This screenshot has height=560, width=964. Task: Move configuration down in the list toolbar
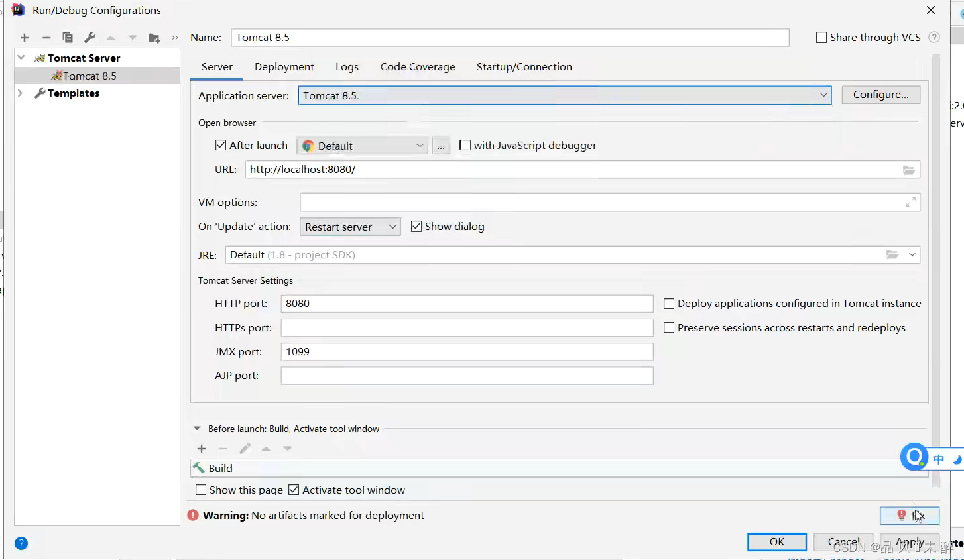[133, 38]
